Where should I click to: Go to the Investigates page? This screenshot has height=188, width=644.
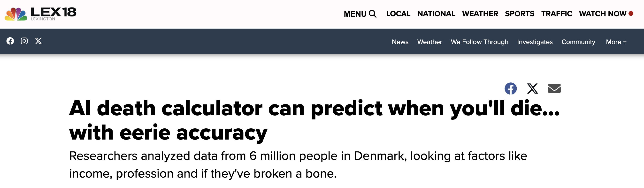coord(535,42)
